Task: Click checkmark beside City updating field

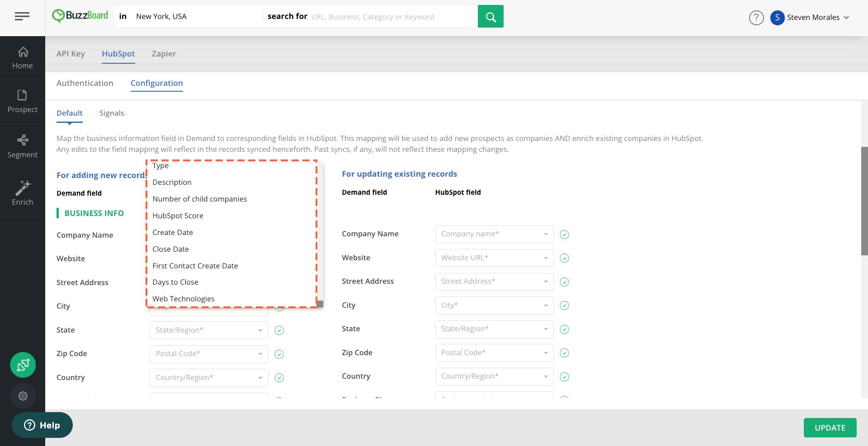Action: coord(564,305)
